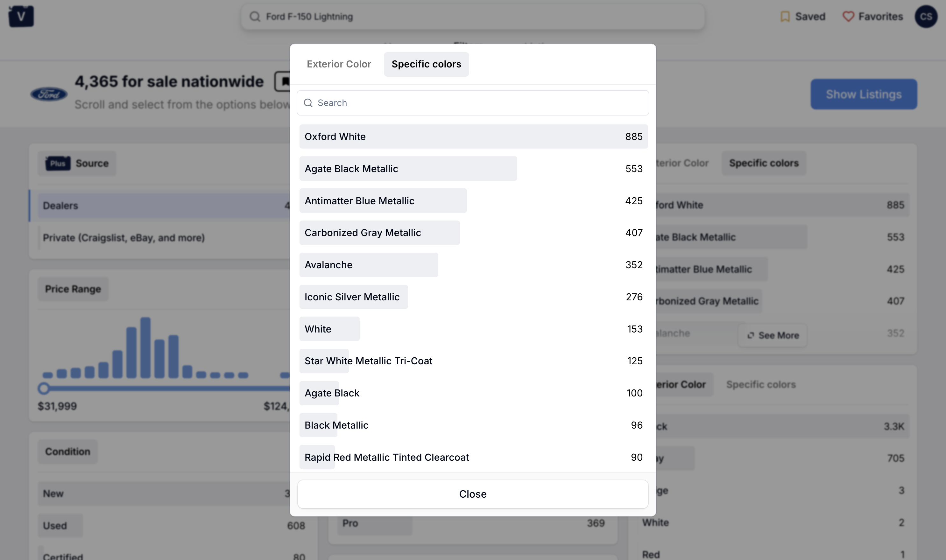Select the lower Specific colors tab

[x=761, y=384]
